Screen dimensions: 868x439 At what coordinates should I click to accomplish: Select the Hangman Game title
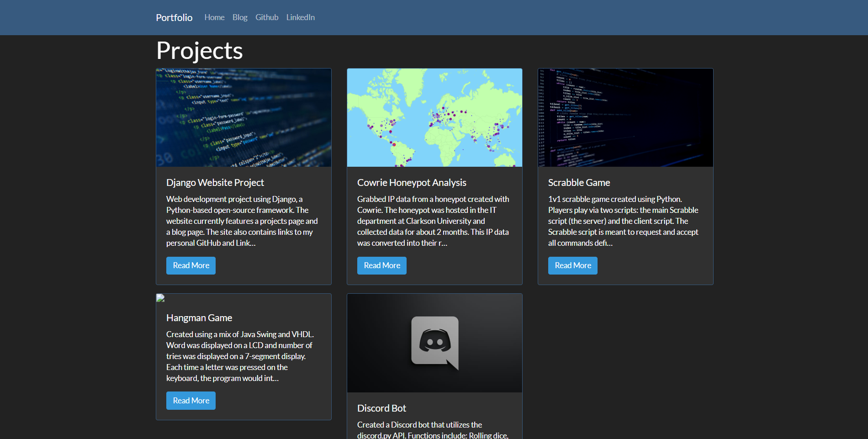(x=199, y=318)
